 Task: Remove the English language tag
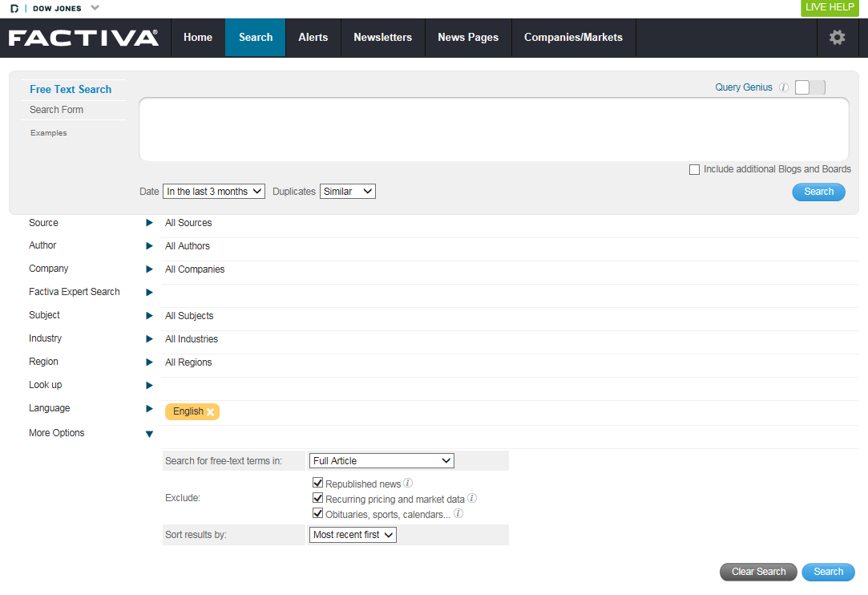coord(210,412)
